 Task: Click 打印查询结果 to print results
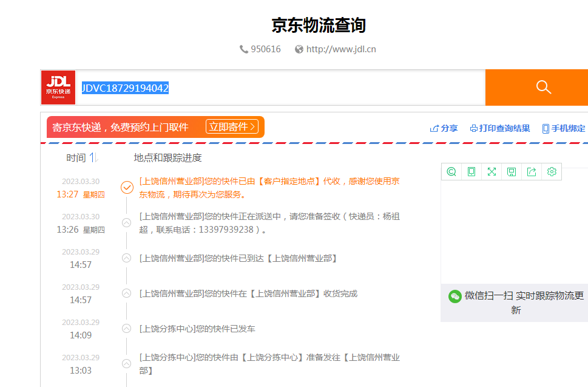[x=500, y=128]
